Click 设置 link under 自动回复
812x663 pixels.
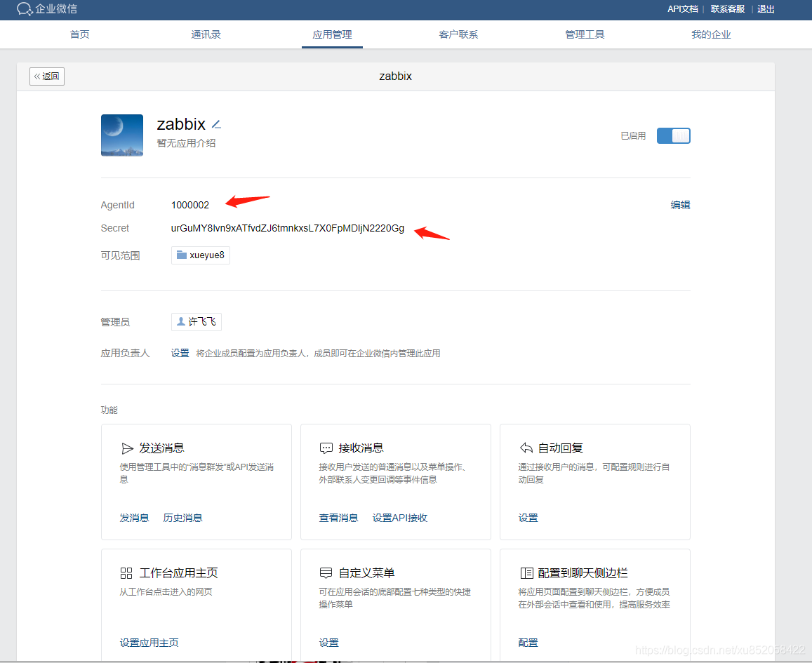point(528,518)
